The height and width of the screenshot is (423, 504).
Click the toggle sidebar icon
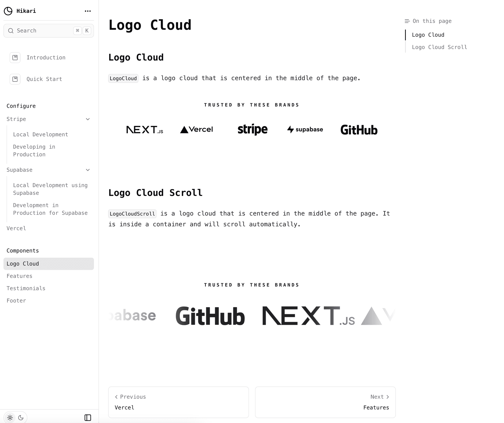coord(88,417)
